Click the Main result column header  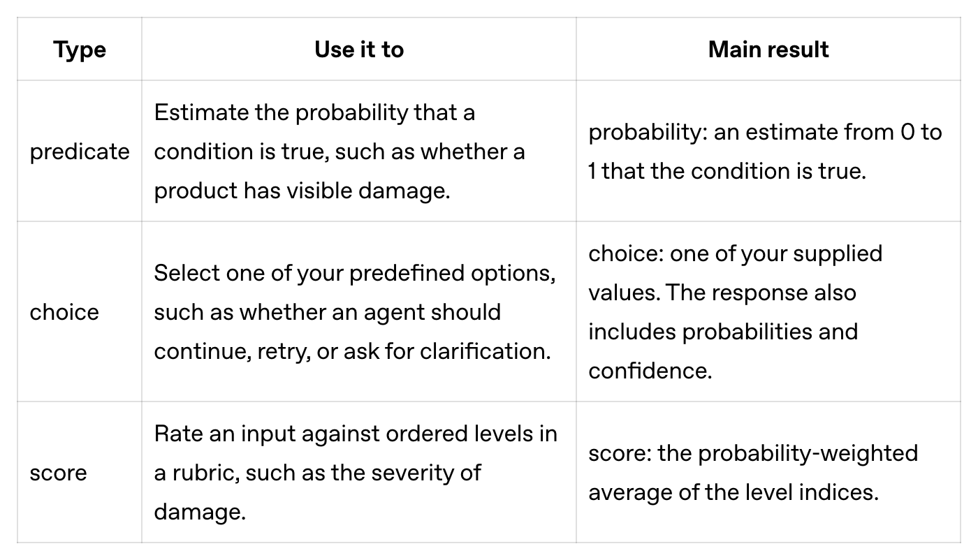coord(768,50)
